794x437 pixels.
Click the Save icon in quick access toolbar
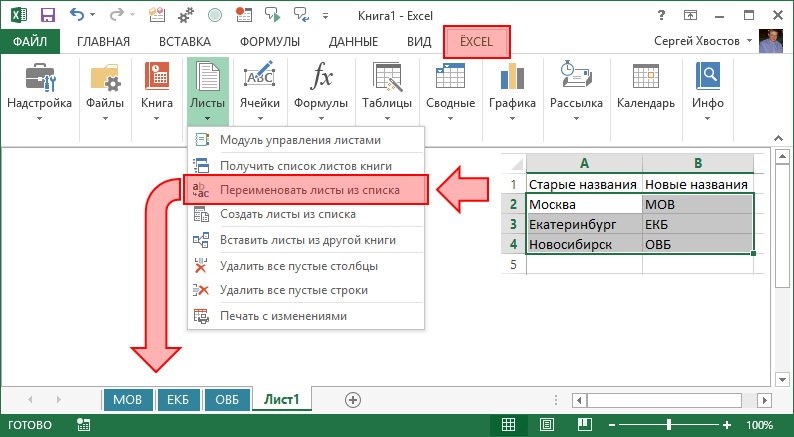48,15
